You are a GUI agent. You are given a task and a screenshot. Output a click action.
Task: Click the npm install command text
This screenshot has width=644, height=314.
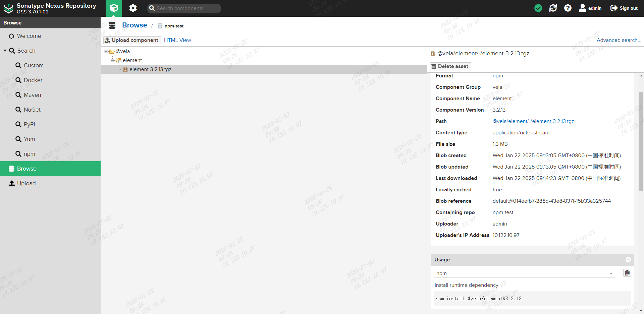pos(478,299)
